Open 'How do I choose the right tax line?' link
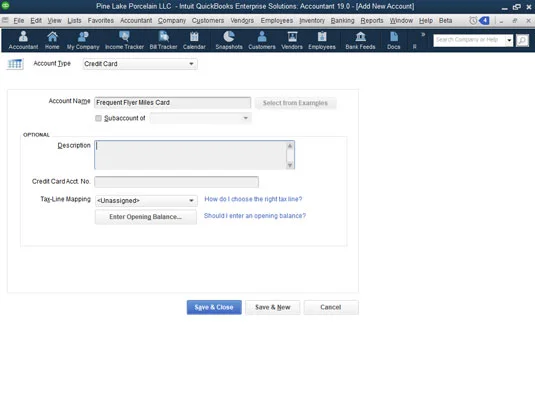 253,199
